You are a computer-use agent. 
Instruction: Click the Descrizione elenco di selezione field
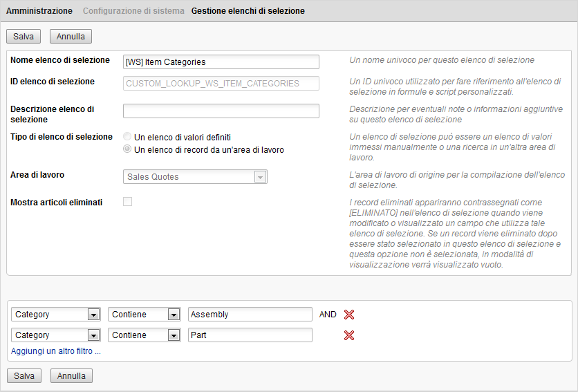221,111
